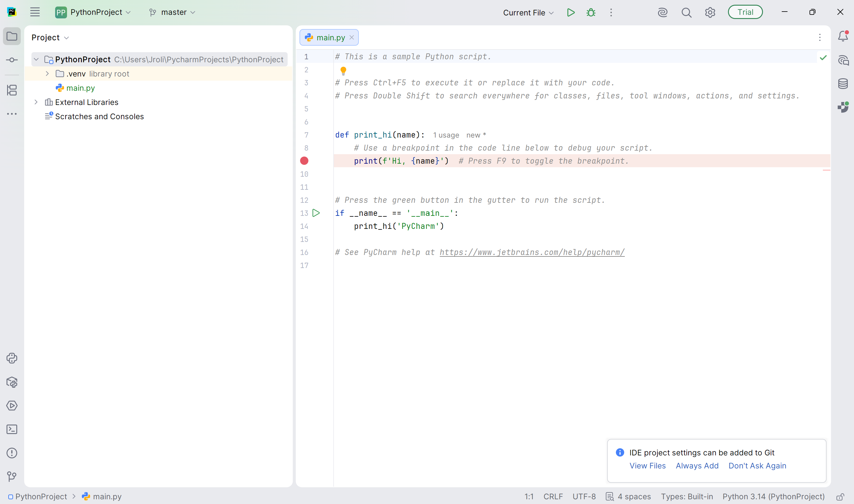The height and width of the screenshot is (504, 854).
Task: Open the Python Console tool window
Action: point(12,358)
